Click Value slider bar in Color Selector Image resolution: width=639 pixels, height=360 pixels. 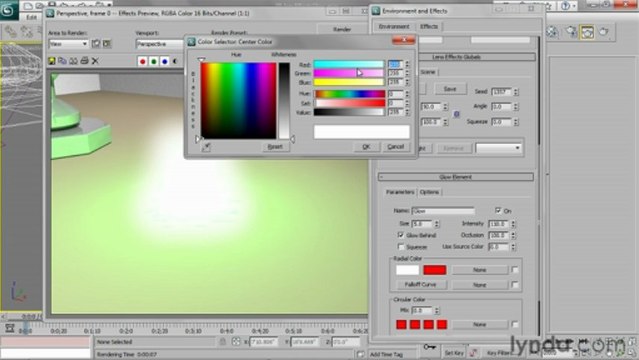click(349, 112)
